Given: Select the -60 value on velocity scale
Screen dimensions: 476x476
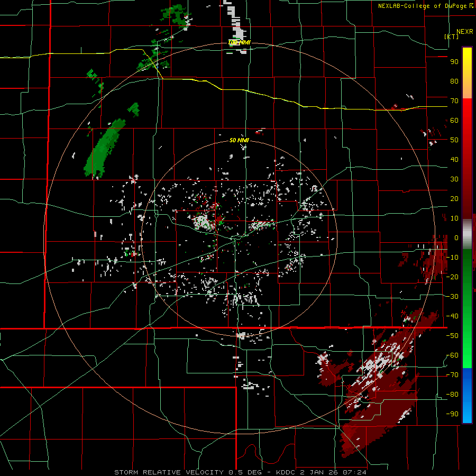Looking at the screenshot, I should (x=452, y=355).
